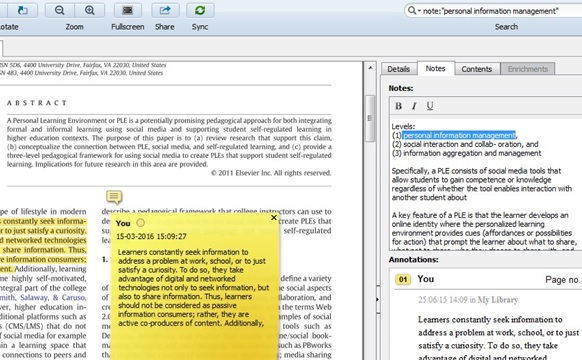
Task: Open Fullscreen view mode
Action: tap(127, 10)
